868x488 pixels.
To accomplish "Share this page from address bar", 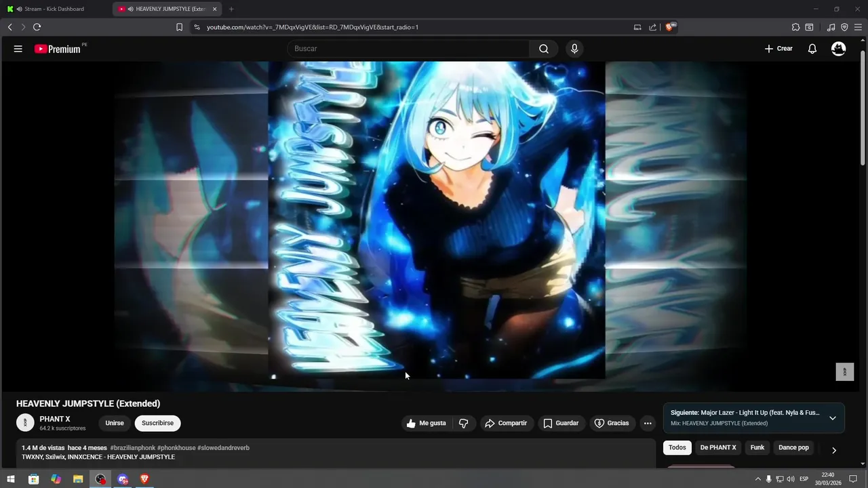I will click(x=652, y=27).
